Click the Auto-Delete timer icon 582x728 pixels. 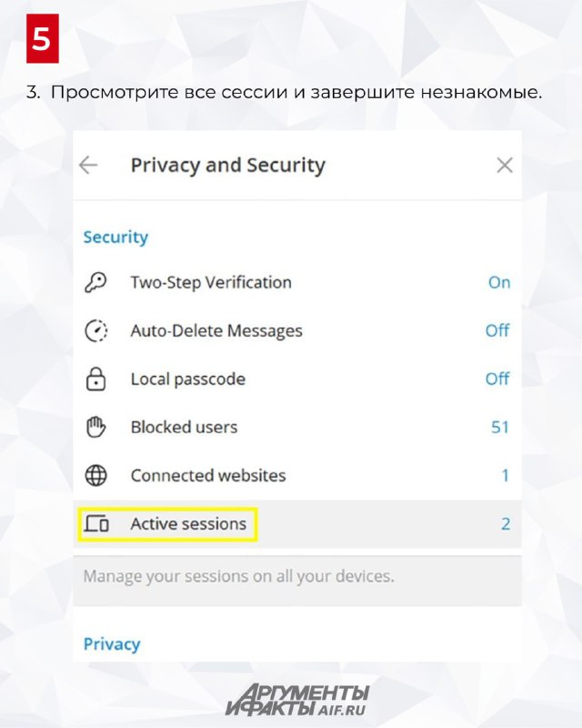pos(95,330)
